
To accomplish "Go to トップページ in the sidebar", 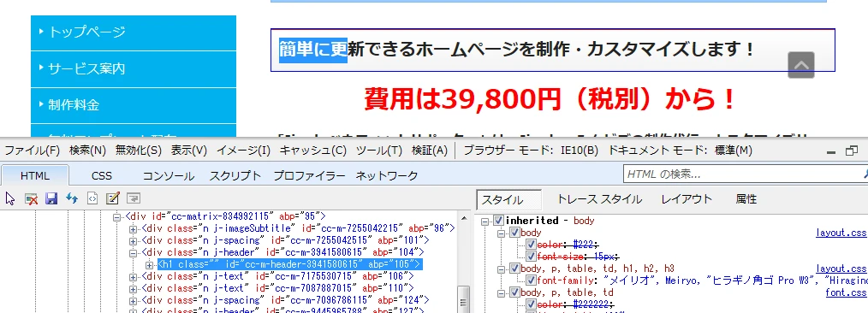I will (x=134, y=32).
